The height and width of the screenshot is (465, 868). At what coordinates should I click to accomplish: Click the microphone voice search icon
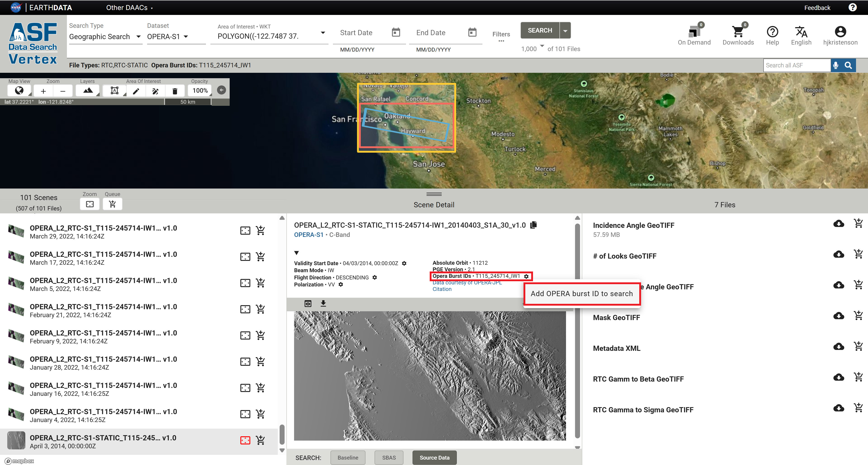pyautogui.click(x=835, y=65)
